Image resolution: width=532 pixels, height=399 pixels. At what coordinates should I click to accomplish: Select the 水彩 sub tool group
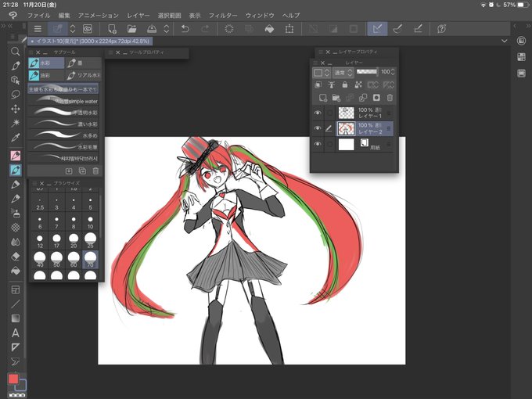46,63
